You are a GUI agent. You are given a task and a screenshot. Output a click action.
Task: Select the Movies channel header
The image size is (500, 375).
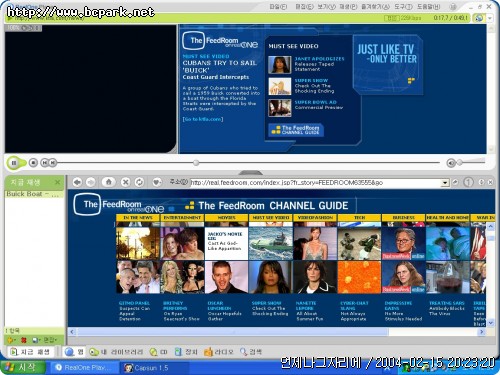[x=226, y=218]
